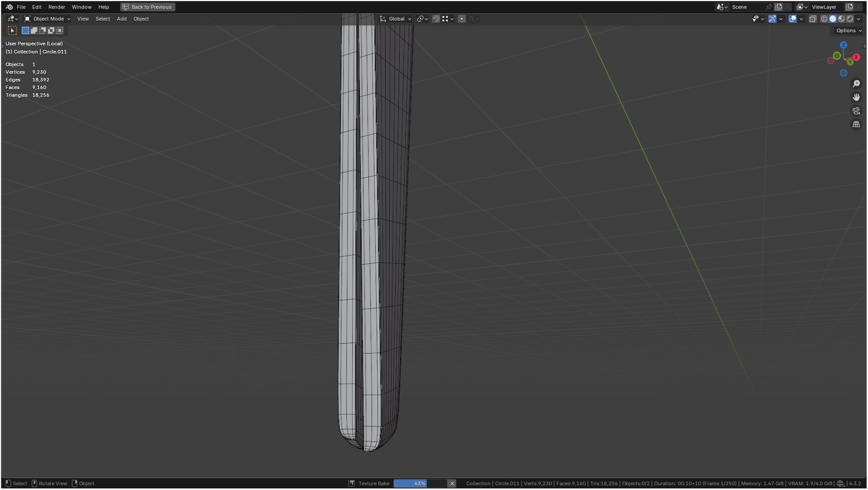Toggle proportional editing button
This screenshot has width=868, height=490.
pyautogui.click(x=461, y=19)
